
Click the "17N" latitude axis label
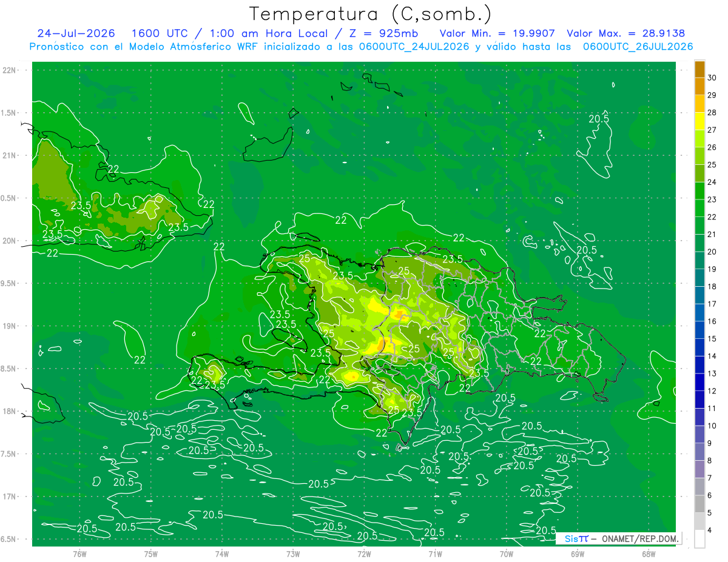point(10,497)
